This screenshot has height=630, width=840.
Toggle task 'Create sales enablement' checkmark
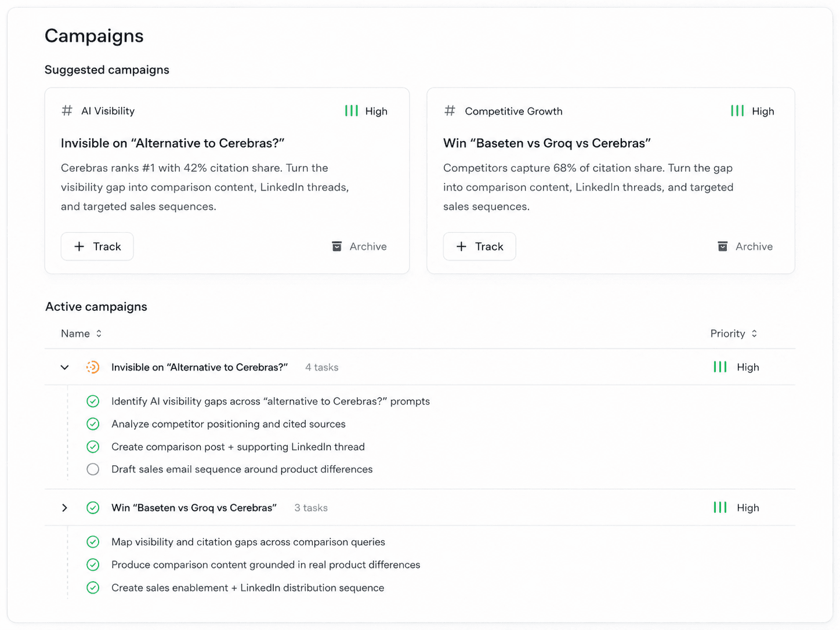[x=93, y=588]
